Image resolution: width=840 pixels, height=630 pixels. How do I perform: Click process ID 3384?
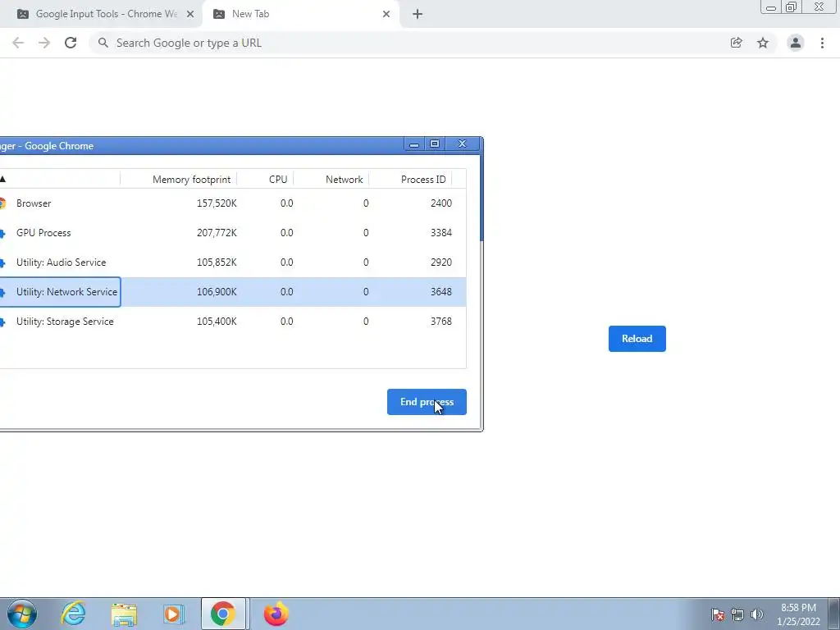pyautogui.click(x=441, y=232)
